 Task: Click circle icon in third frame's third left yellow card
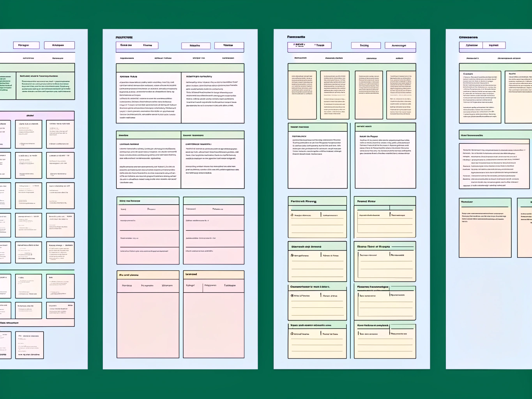pos(292,295)
